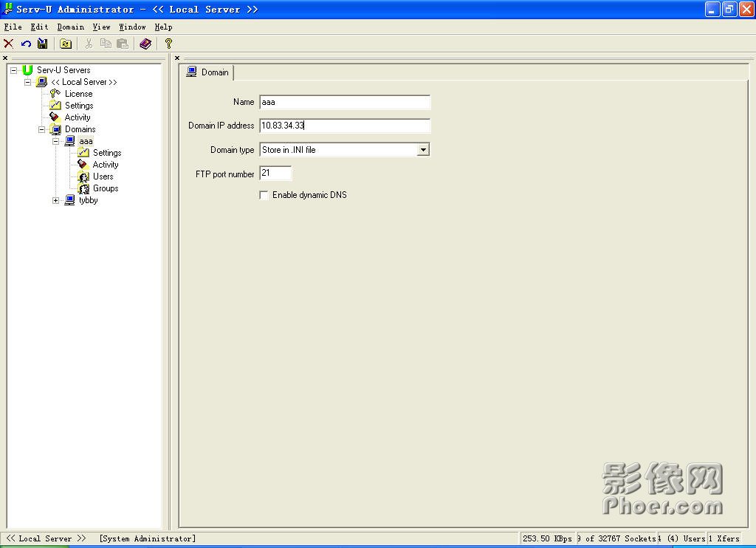Open the Domain type dropdown
This screenshot has height=548, width=756.
423,149
